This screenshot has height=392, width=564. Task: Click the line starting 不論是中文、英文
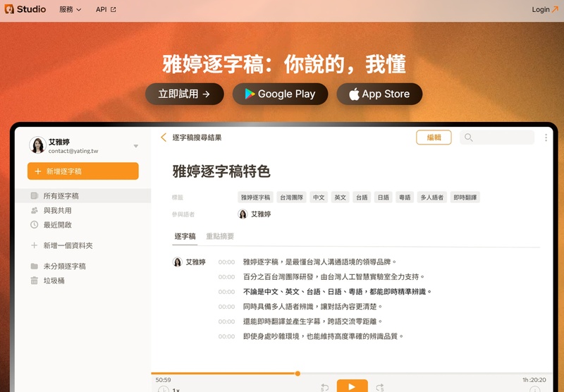(x=338, y=292)
